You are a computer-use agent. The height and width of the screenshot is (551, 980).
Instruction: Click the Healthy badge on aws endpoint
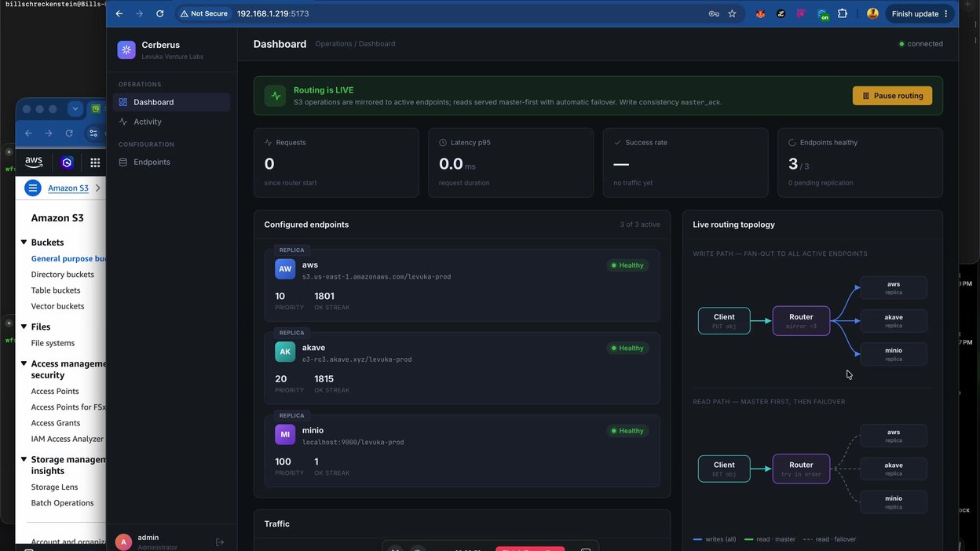(627, 265)
